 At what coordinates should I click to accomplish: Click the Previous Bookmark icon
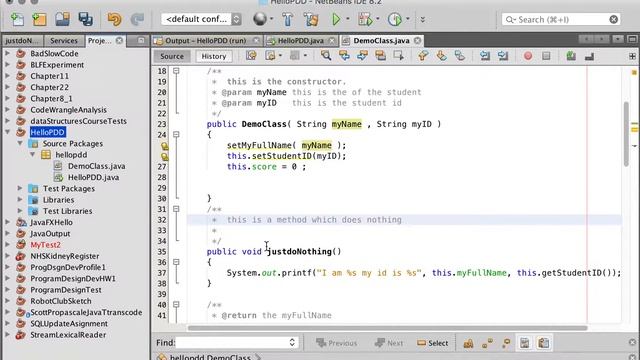(x=423, y=56)
